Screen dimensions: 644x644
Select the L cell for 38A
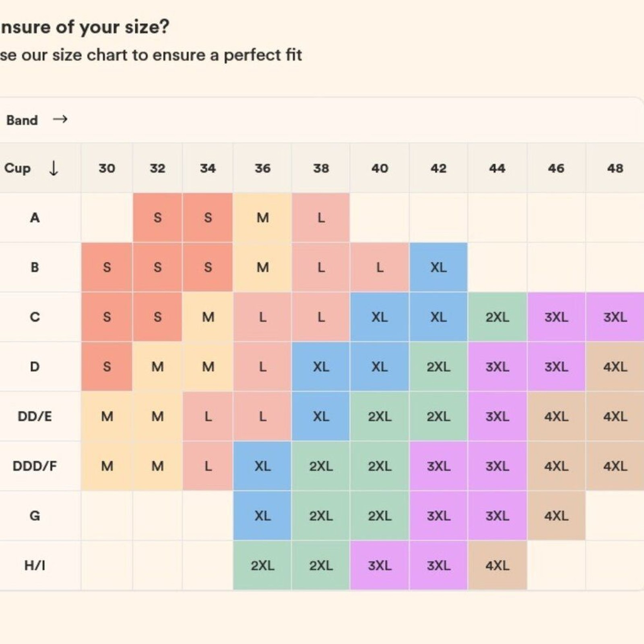click(x=321, y=218)
